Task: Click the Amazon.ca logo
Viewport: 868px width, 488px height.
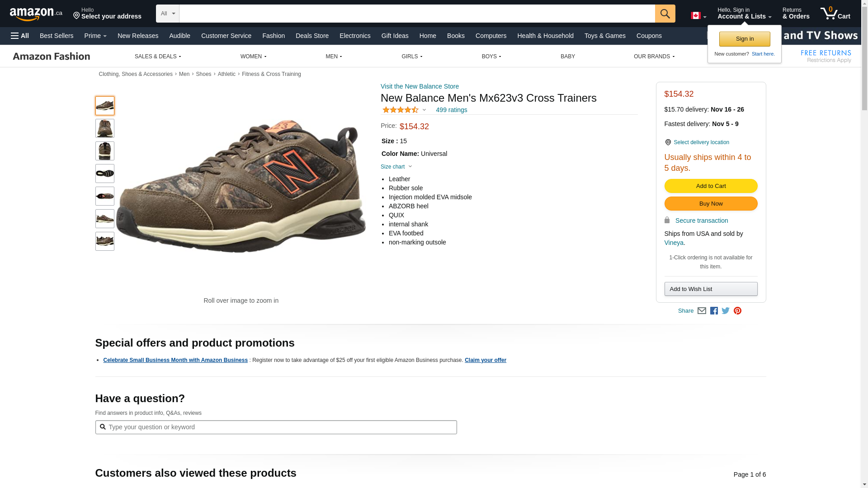Action: pyautogui.click(x=36, y=14)
